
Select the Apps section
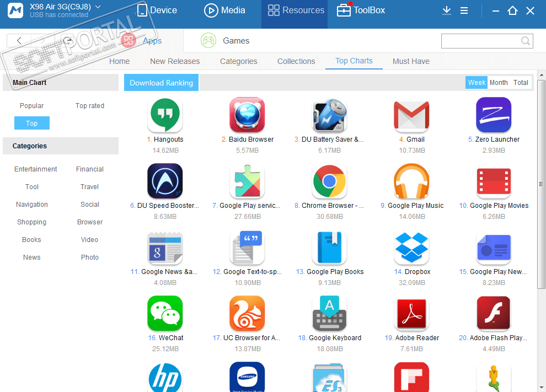(141, 41)
